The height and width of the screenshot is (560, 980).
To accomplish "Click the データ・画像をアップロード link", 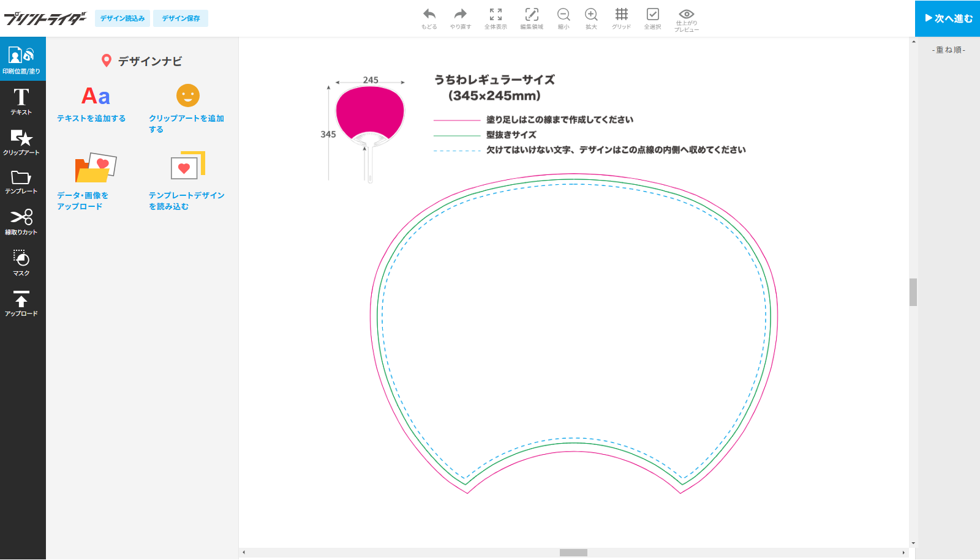I will 83,201.
